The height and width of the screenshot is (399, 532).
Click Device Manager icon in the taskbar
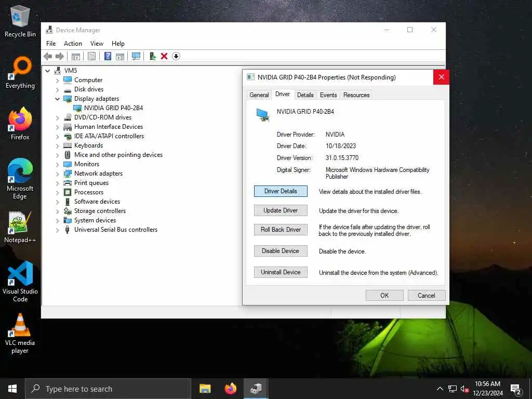(256, 389)
